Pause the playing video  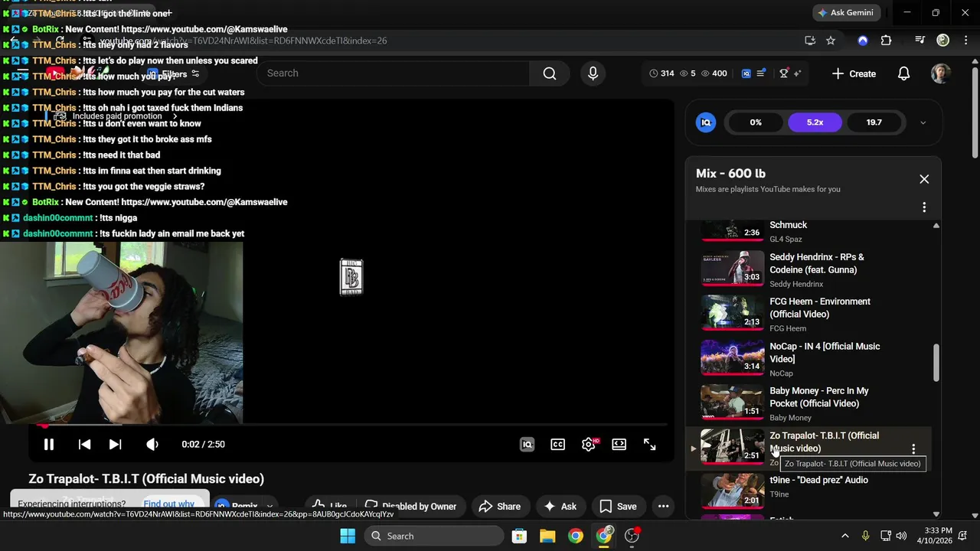click(x=48, y=445)
